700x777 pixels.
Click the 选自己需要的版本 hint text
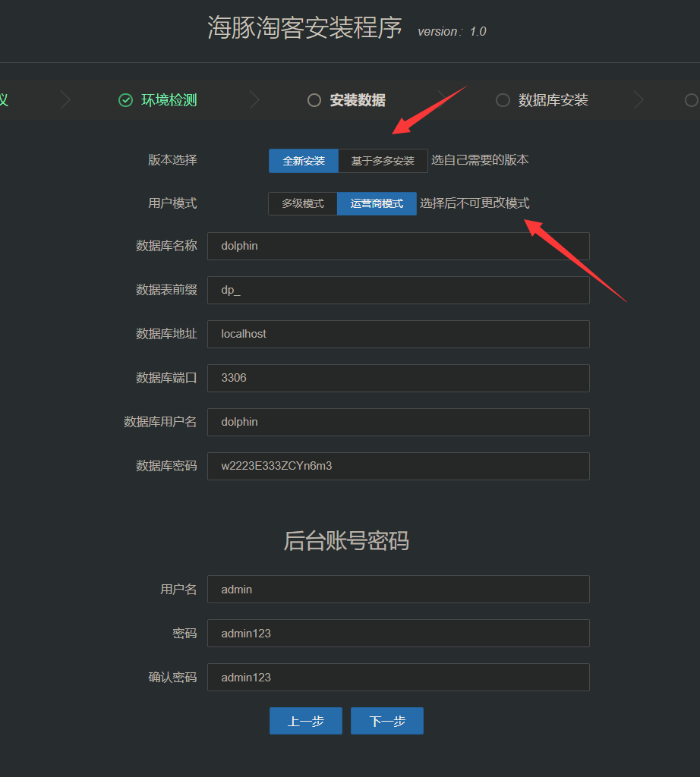[480, 160]
